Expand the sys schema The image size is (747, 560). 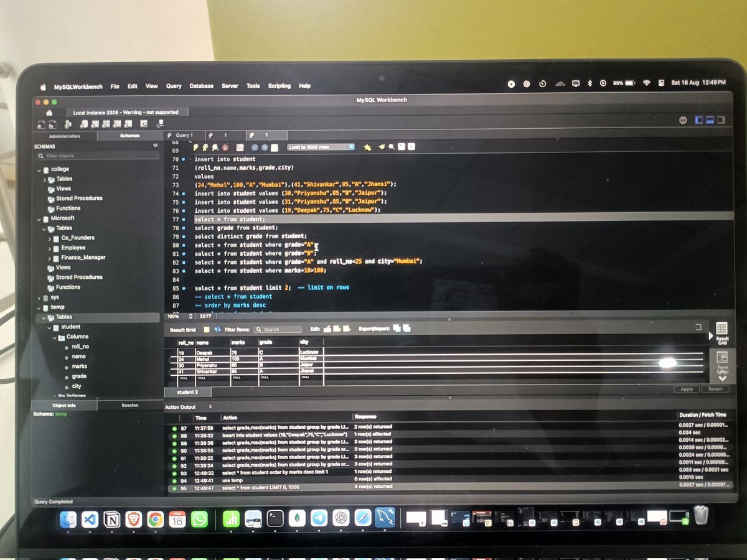tap(39, 297)
